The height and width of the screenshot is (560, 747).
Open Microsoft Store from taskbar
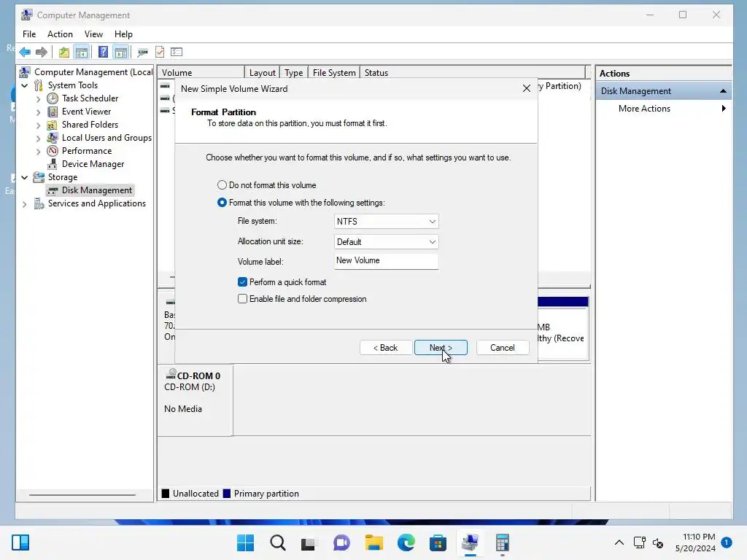pos(438,542)
